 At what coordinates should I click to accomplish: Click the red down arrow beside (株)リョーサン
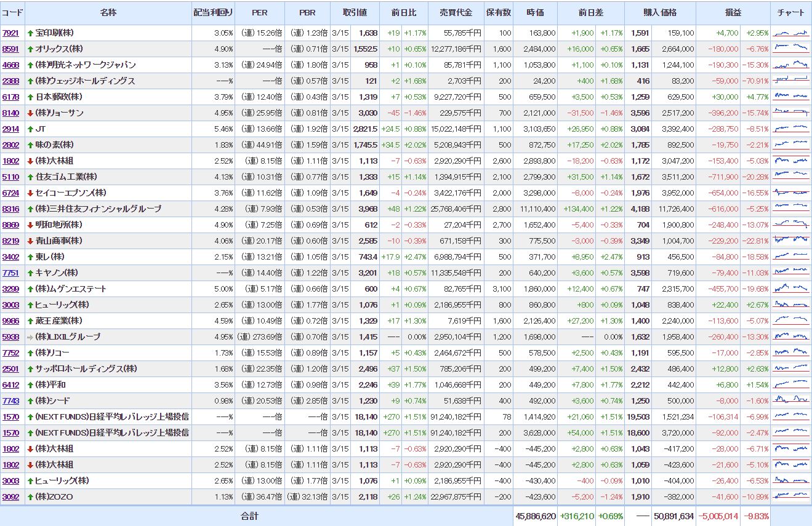(30, 113)
